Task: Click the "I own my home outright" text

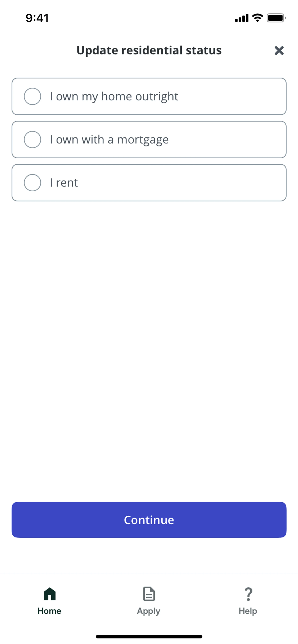Action: coord(114,97)
